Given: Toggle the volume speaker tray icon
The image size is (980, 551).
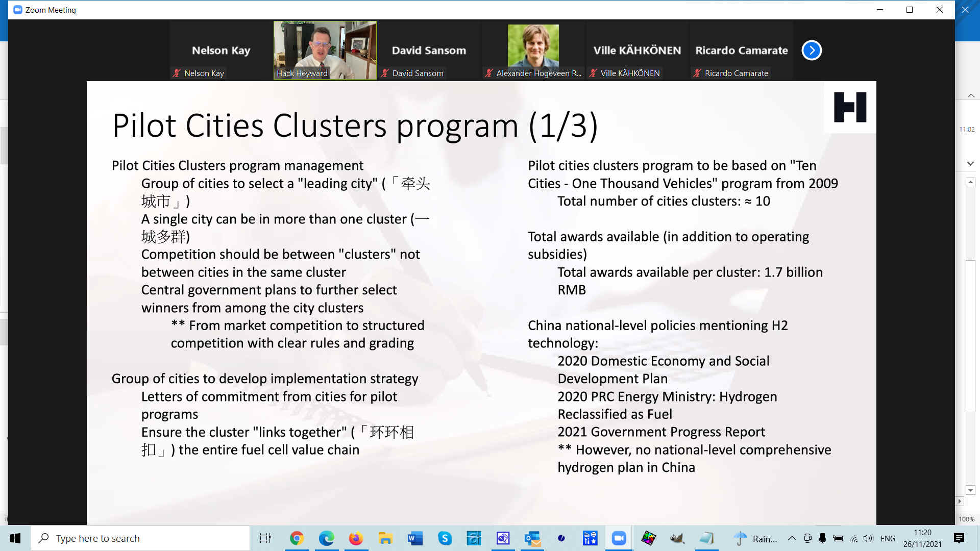Looking at the screenshot, I should click(x=868, y=538).
